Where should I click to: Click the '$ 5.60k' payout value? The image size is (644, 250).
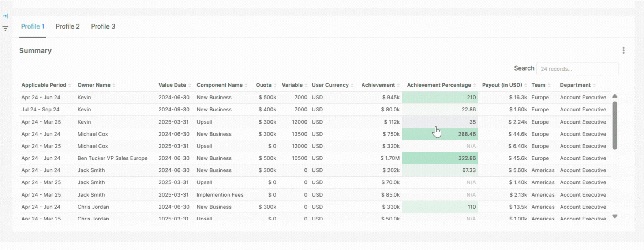tap(517, 170)
